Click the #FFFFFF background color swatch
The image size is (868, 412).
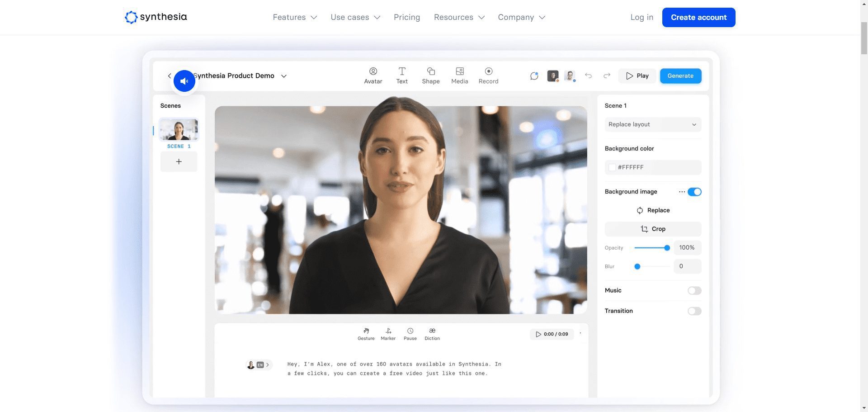[x=612, y=167]
